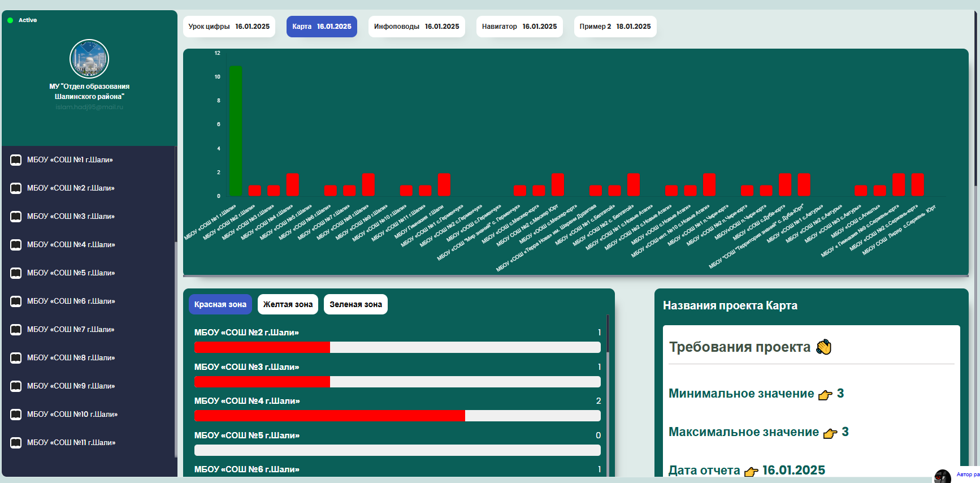980x483 pixels.
Task: Select the Пример 2 18.01.2025 tab
Action: click(x=615, y=27)
